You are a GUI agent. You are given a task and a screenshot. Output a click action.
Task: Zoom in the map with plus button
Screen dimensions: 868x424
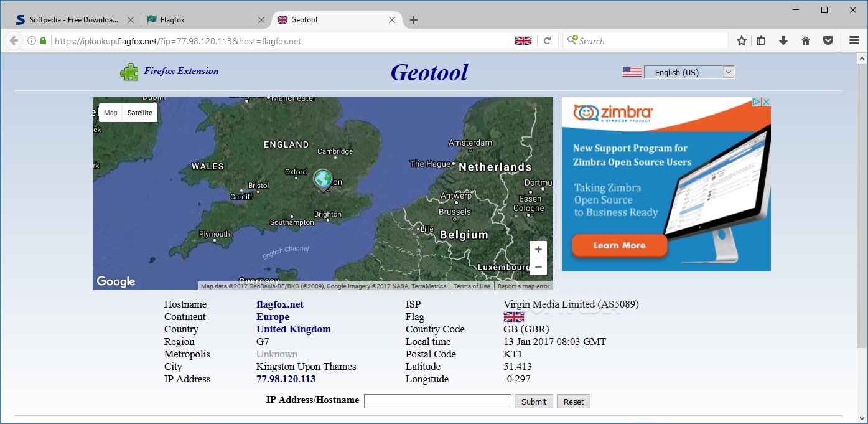[538, 250]
